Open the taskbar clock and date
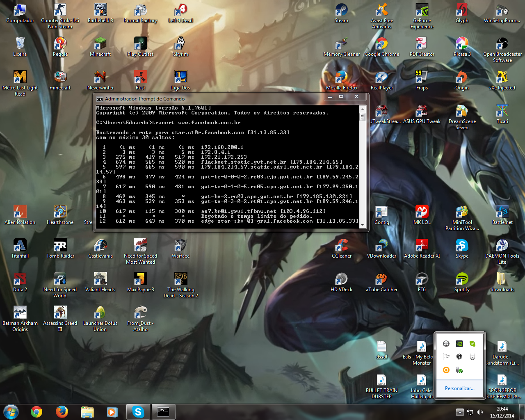 click(x=502, y=412)
